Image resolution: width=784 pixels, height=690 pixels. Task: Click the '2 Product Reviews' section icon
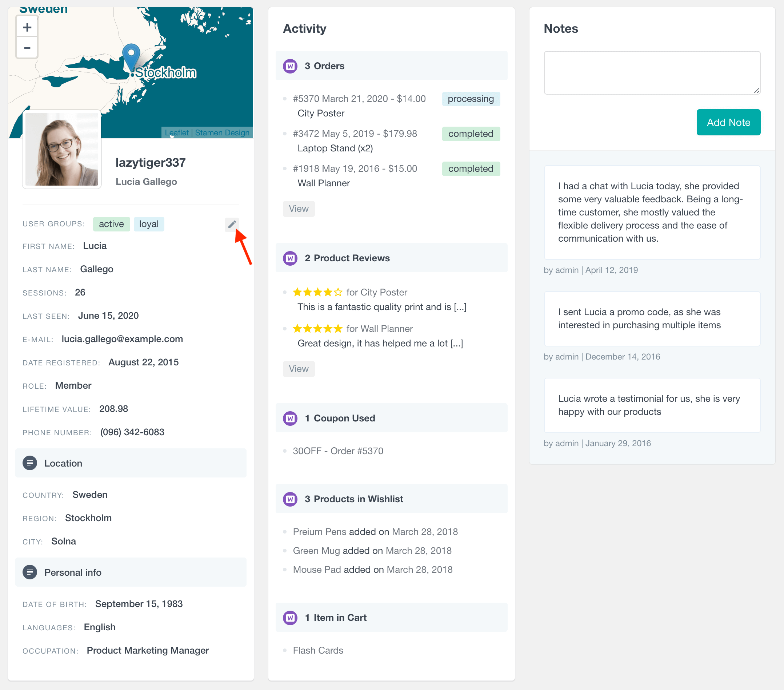[x=291, y=258]
